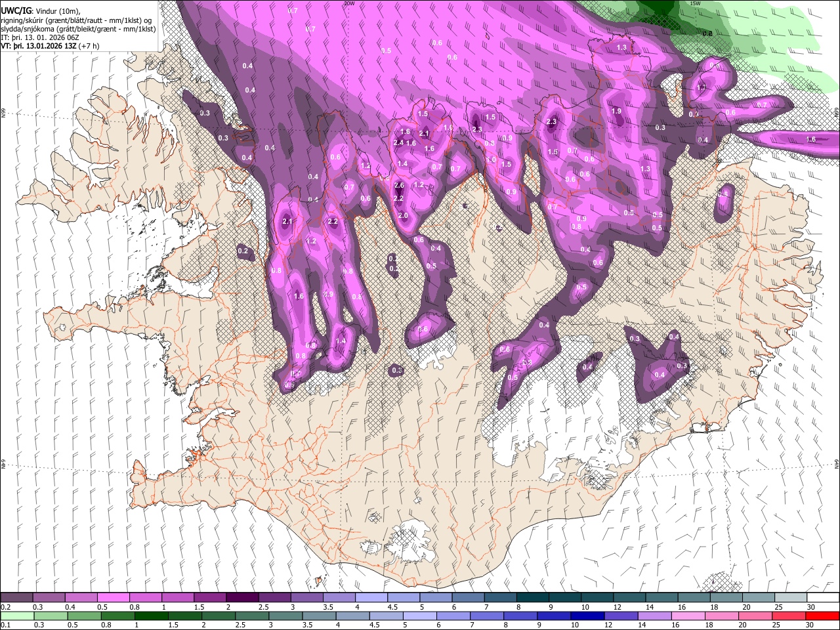Viewport: 840px width, 630px height.
Task: Pick the bright red 30 legend swatch
Action: tap(822, 616)
